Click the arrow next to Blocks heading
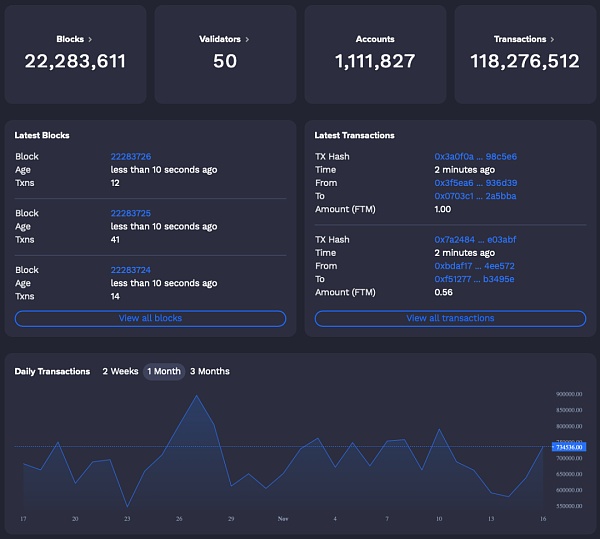This screenshot has width=600, height=539. tap(90, 39)
